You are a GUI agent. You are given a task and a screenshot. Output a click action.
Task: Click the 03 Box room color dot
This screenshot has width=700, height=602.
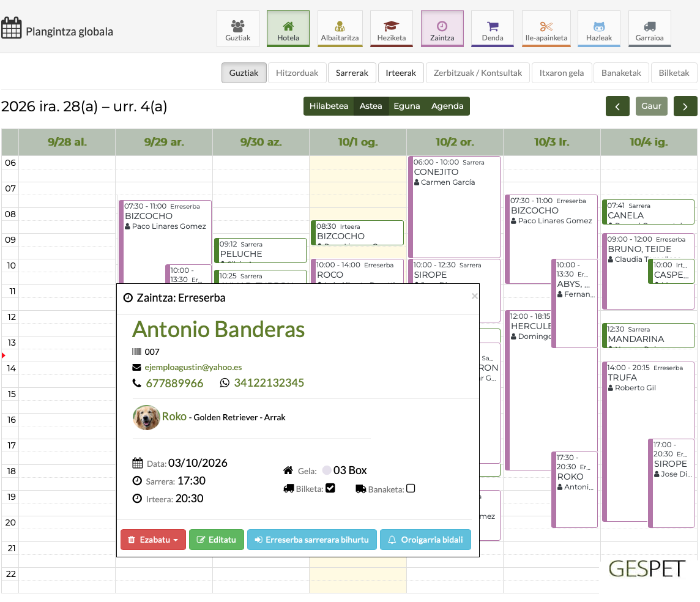(327, 470)
